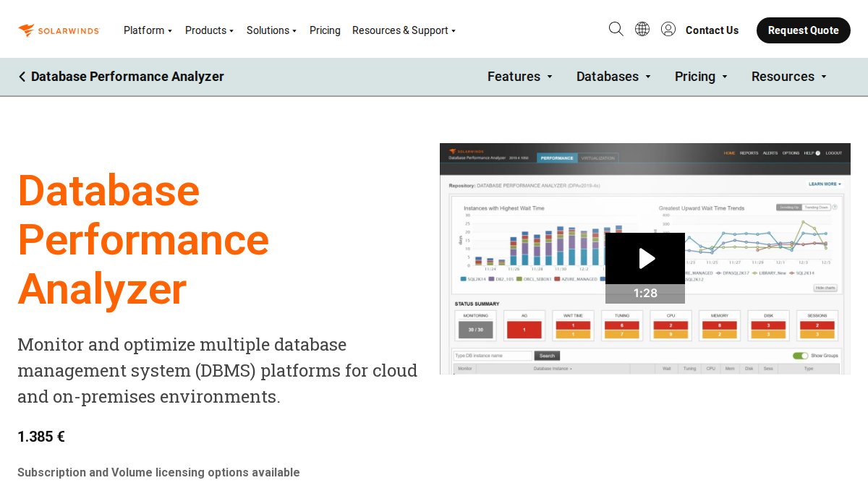Open the site search icon
This screenshot has height=488, width=868.
click(x=616, y=29)
